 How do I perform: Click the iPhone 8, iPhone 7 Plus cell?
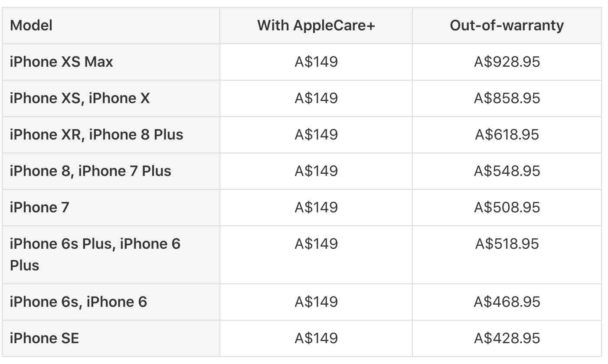pyautogui.click(x=111, y=171)
